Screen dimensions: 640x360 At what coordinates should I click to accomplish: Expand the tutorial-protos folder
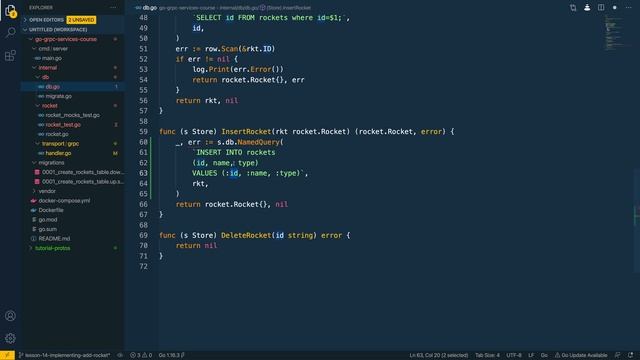pos(31,248)
